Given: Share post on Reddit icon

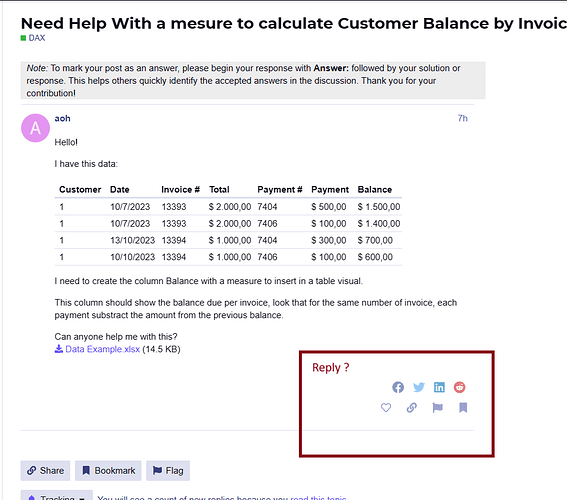Looking at the screenshot, I should click(460, 387).
